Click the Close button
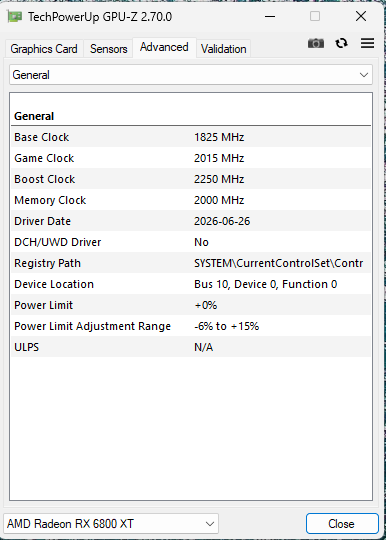Screen dimensions: 386x540 [342, 524]
